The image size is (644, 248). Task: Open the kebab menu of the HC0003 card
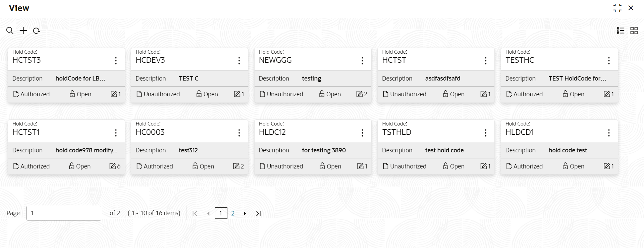click(x=239, y=133)
